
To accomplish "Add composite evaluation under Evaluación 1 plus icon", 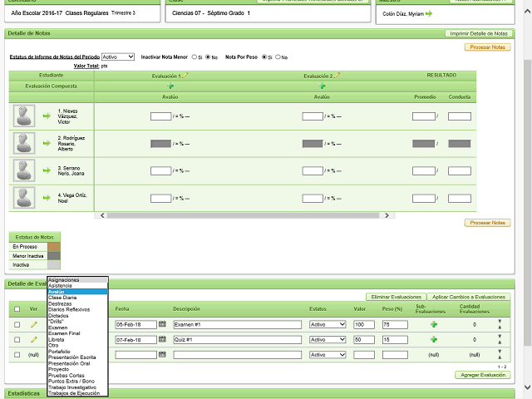I will [x=170, y=86].
